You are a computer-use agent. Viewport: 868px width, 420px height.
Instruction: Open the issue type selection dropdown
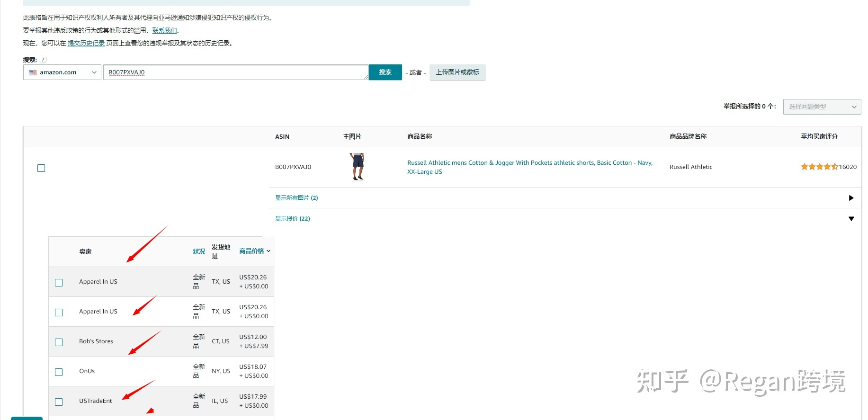click(x=822, y=107)
